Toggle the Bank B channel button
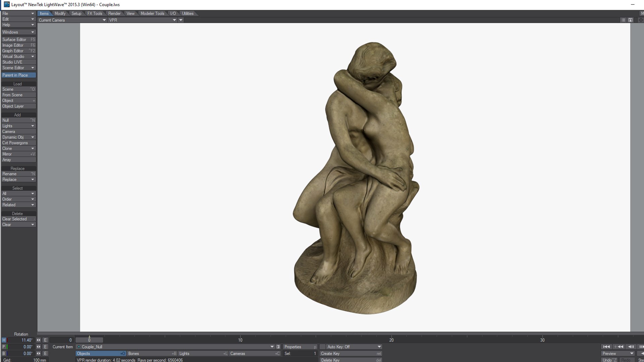Image resolution: width=644 pixels, height=362 pixels. [x=4, y=353]
